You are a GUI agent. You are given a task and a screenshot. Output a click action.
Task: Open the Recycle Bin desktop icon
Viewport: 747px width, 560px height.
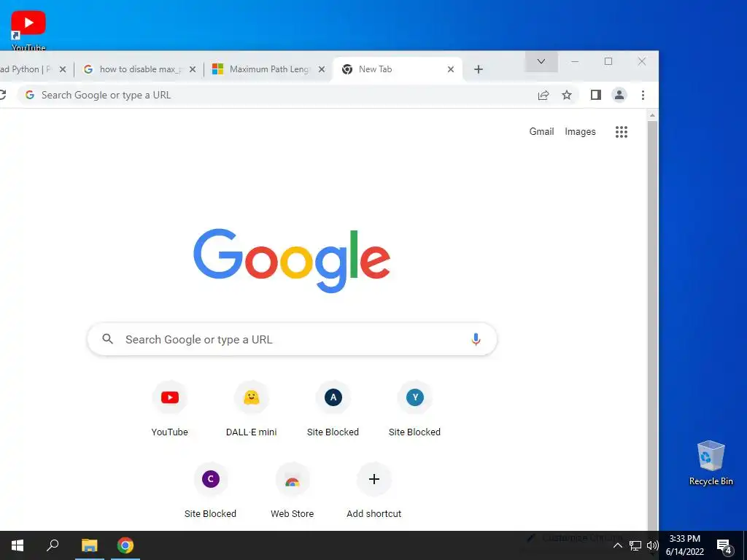pos(711,462)
